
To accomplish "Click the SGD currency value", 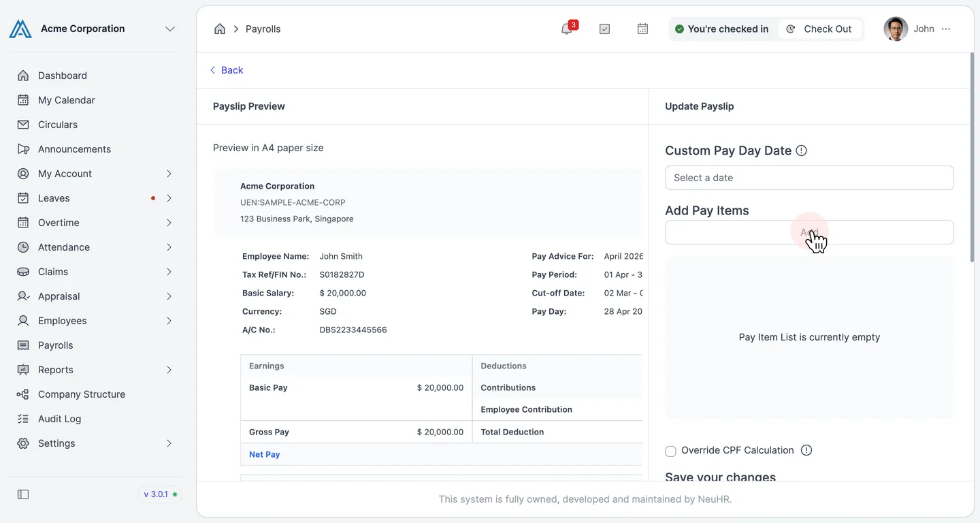I will [328, 311].
